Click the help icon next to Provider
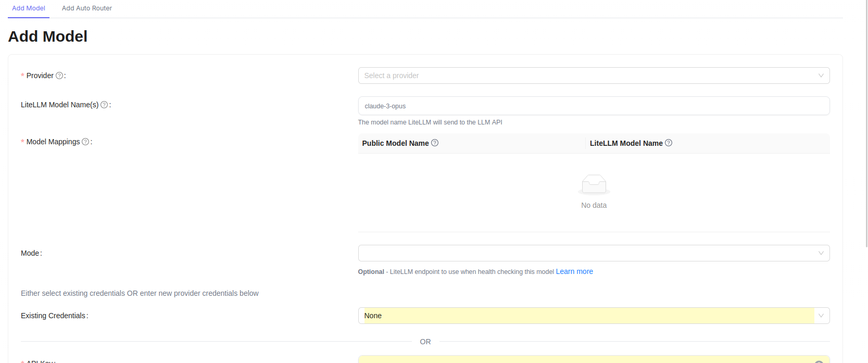Screen dimensions: 868x363 (59, 76)
